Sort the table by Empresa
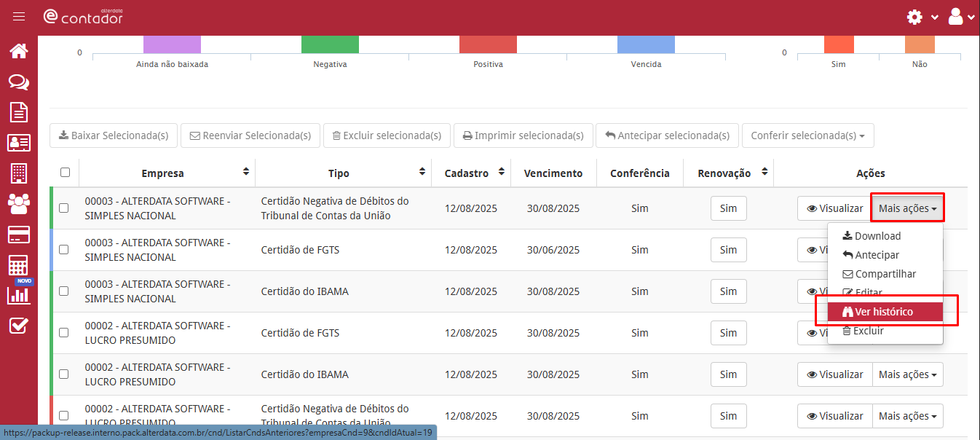 point(246,172)
